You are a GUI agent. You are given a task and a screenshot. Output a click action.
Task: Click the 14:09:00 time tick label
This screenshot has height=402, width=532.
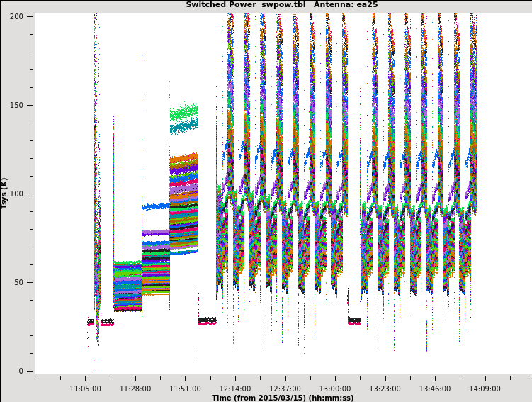pos(485,389)
